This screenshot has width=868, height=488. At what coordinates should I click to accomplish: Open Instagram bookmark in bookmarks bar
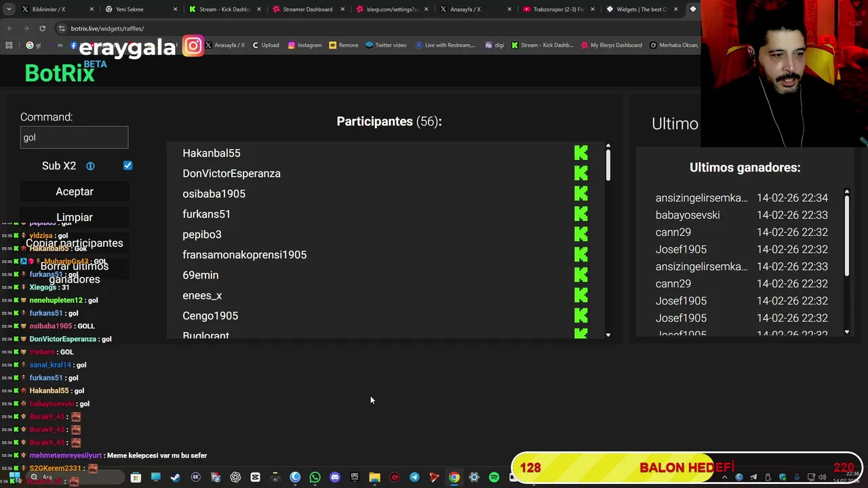(304, 45)
